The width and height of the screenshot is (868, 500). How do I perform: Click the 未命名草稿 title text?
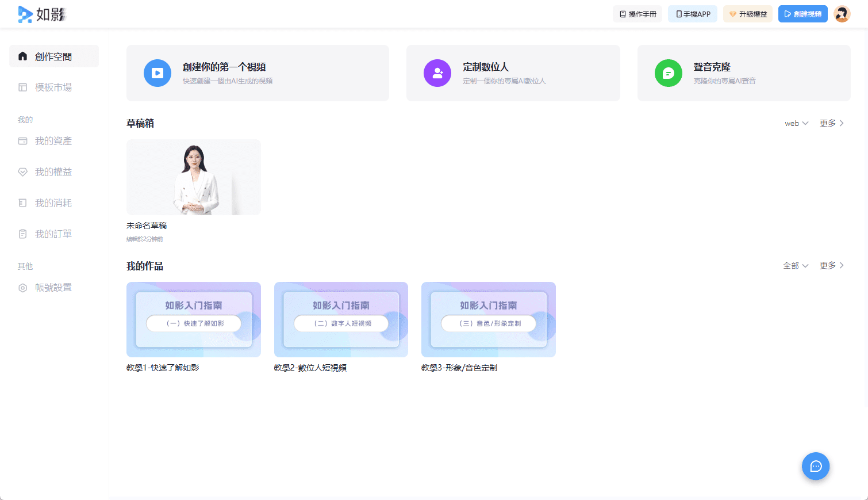click(x=147, y=226)
